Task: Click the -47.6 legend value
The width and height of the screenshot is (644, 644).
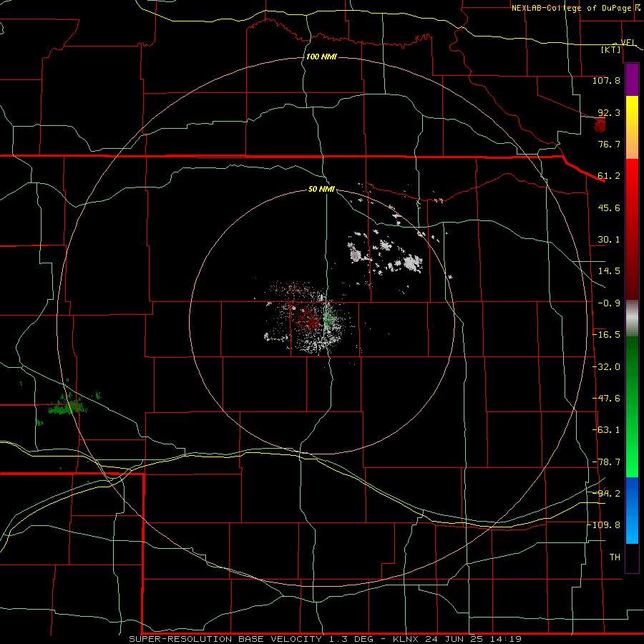Action: [606, 399]
